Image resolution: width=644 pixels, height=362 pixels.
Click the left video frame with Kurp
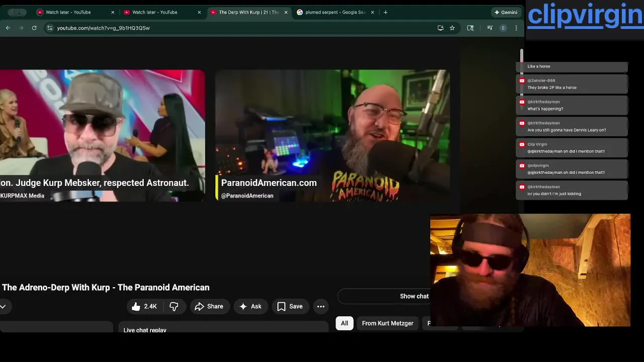[103, 136]
